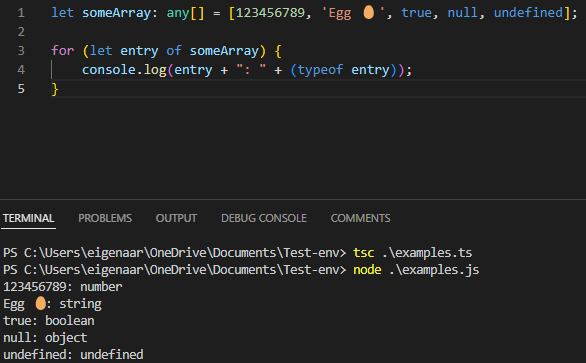Open the OUTPUT tab
Screen dimensions: 586x363
tap(176, 218)
